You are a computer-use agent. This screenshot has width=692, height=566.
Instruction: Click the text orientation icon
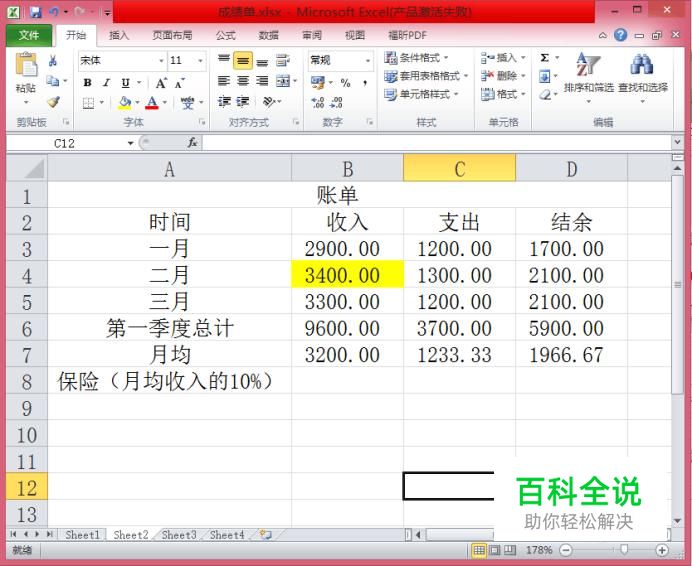tap(269, 102)
